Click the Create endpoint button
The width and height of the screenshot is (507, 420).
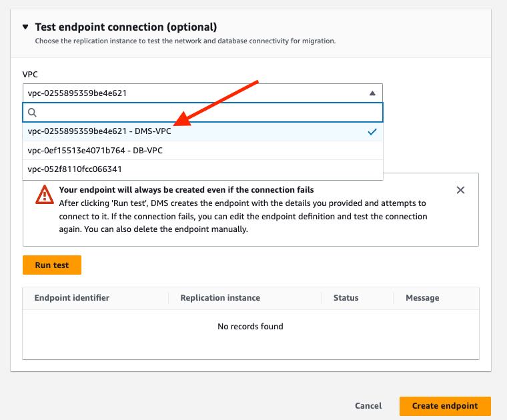point(445,406)
